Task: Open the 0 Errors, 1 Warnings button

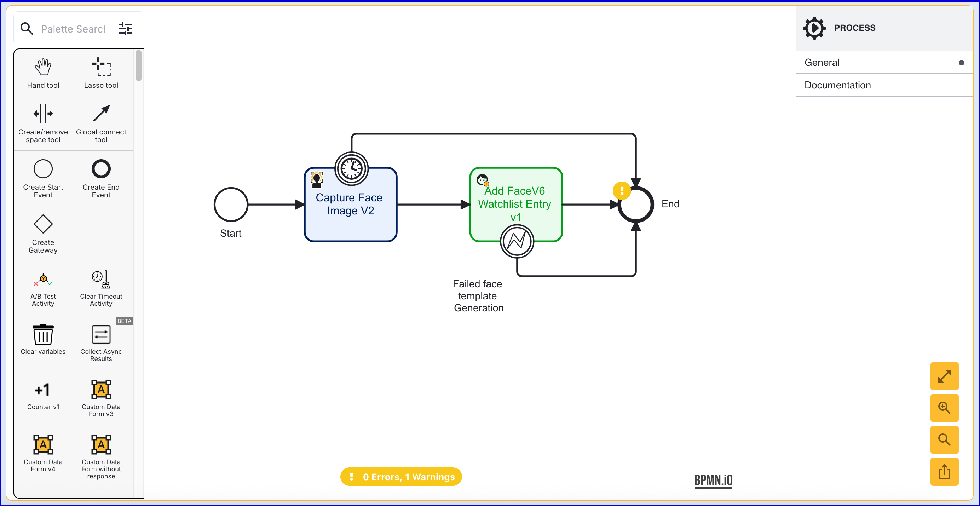Action: (x=401, y=477)
